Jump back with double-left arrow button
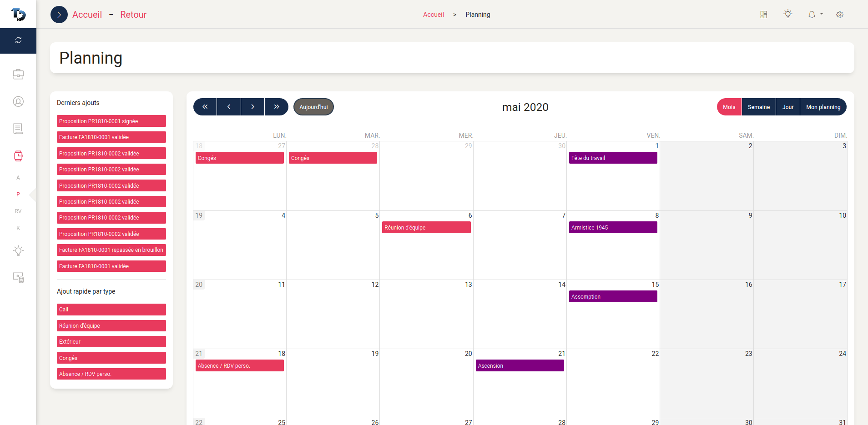The width and height of the screenshot is (868, 425). point(205,107)
